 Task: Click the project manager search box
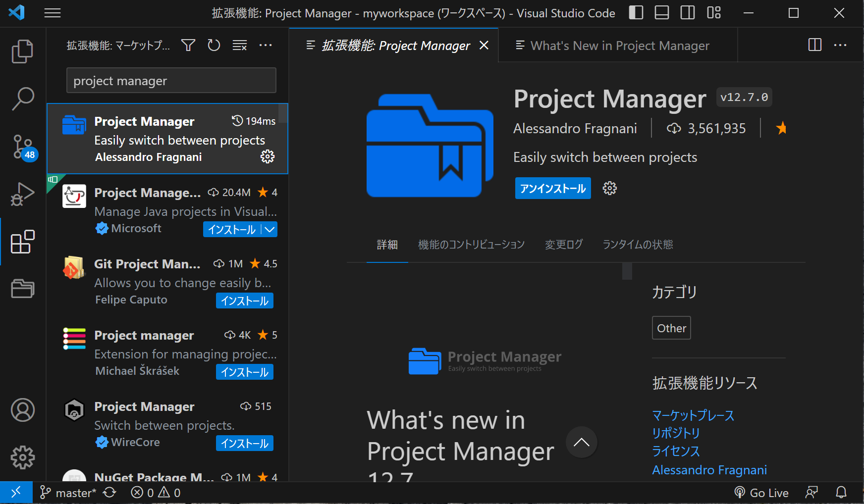point(171,80)
